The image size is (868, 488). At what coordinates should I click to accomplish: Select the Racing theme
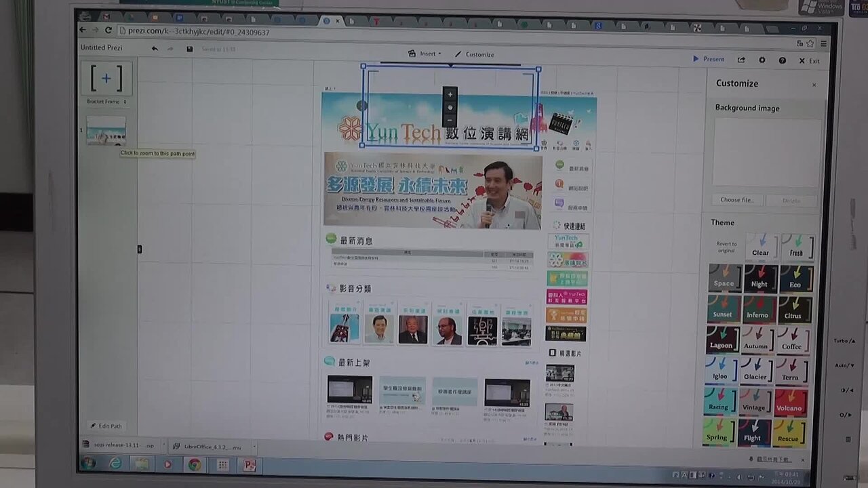[719, 401]
